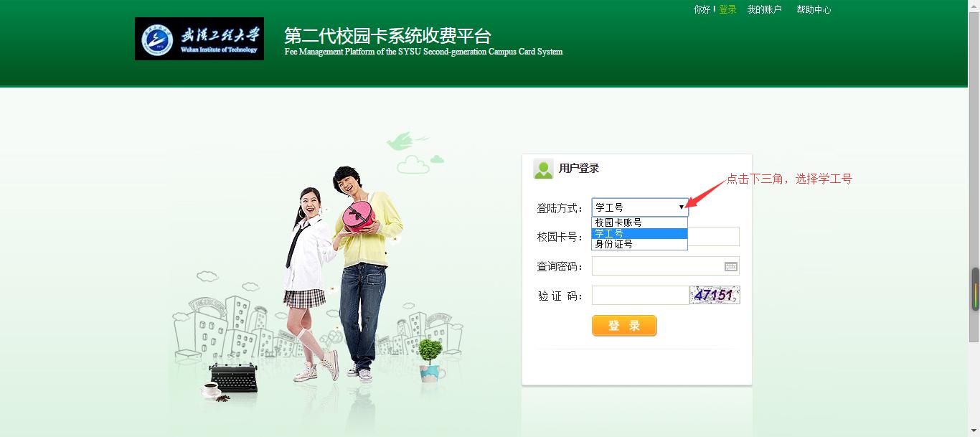Click the user avatar icon beside 用户登录

(543, 169)
